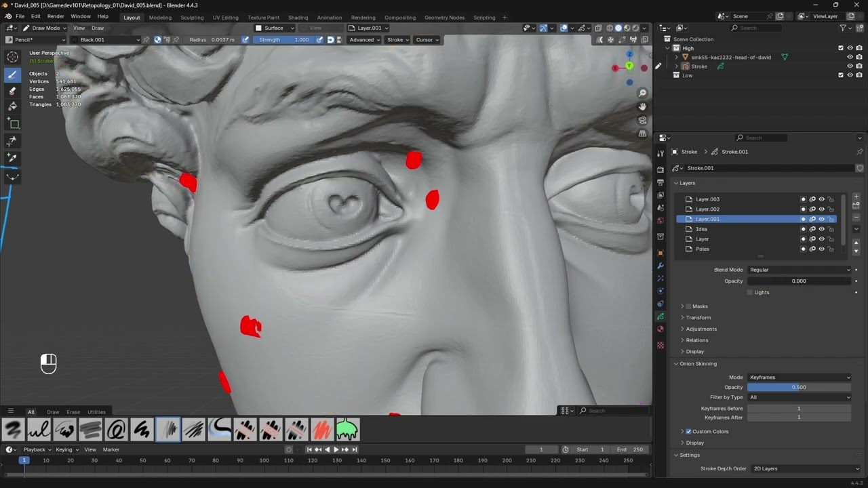Screen dimensions: 868x488
Task: Expand smk55-kas2232-head-of-david tree item
Action: pyautogui.click(x=676, y=57)
